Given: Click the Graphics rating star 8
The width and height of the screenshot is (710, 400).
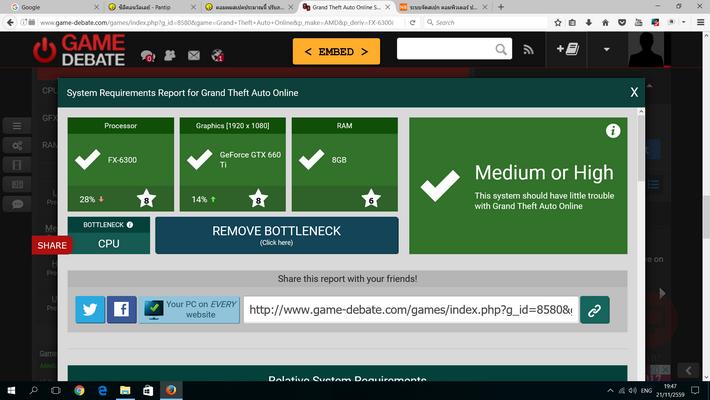Looking at the screenshot, I should click(258, 199).
